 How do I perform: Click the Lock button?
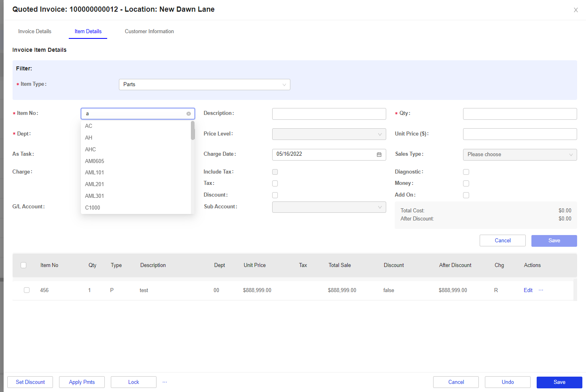(133, 382)
